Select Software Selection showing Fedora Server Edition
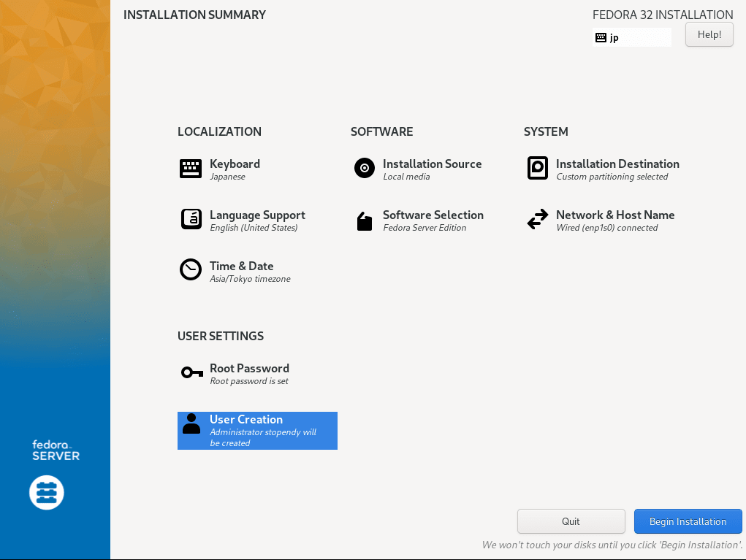 coord(433,220)
